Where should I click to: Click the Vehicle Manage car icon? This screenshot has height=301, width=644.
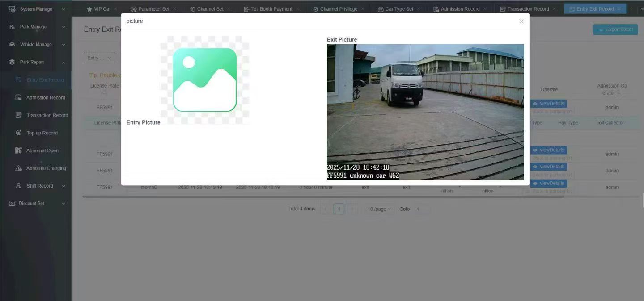12,45
